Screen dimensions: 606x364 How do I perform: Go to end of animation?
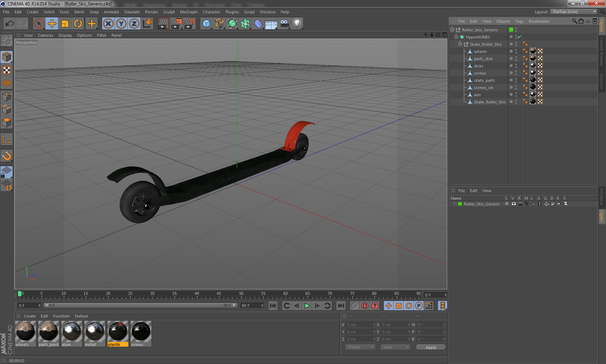click(341, 306)
